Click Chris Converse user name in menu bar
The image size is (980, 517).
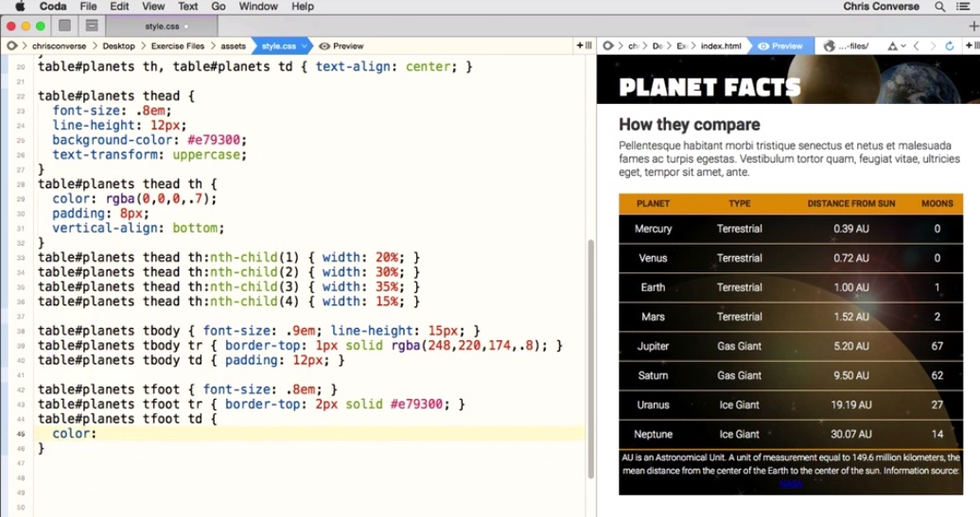click(881, 7)
